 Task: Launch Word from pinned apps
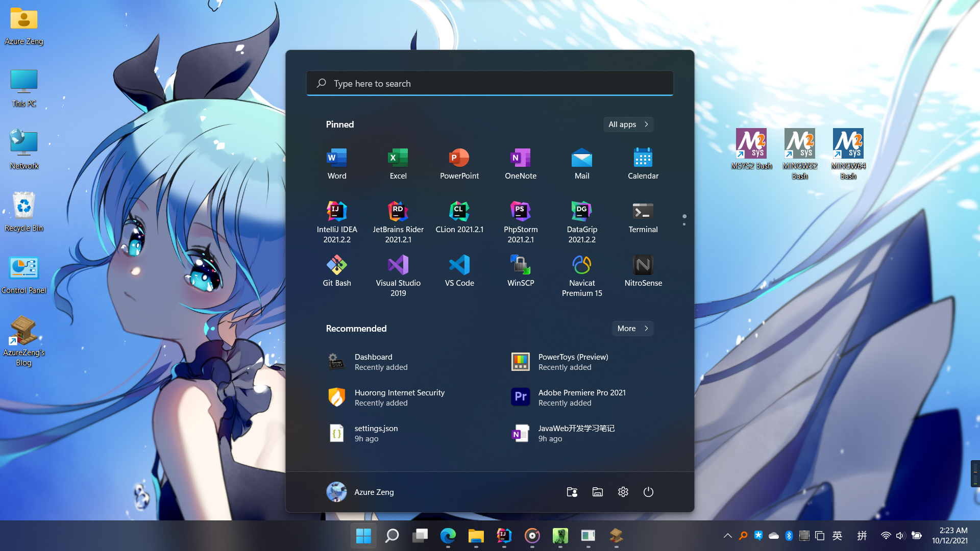(x=336, y=163)
